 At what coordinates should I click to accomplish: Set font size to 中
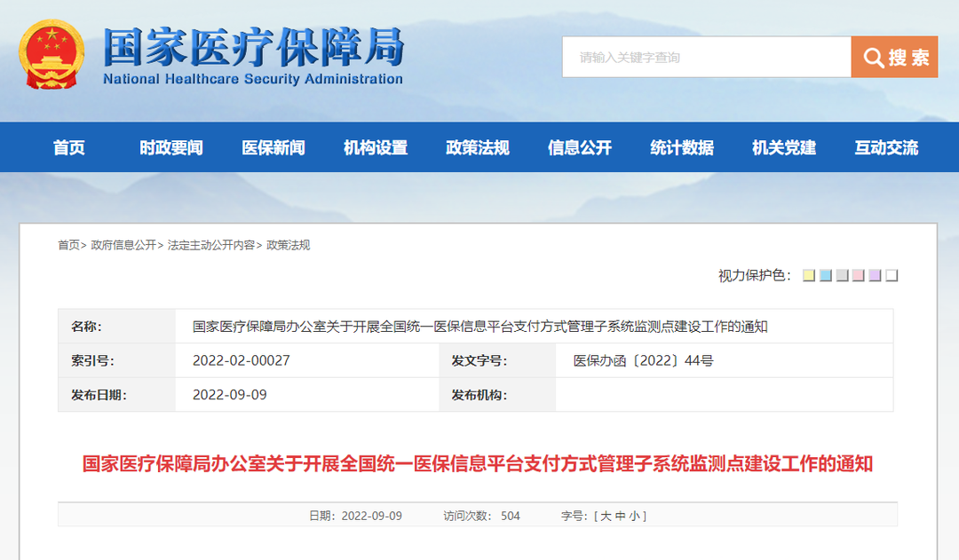pos(620,516)
